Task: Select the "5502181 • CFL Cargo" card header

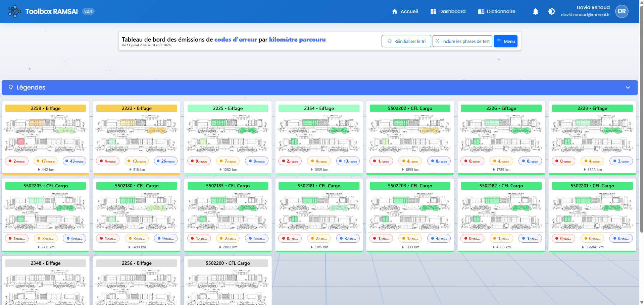Action: pyautogui.click(x=319, y=186)
